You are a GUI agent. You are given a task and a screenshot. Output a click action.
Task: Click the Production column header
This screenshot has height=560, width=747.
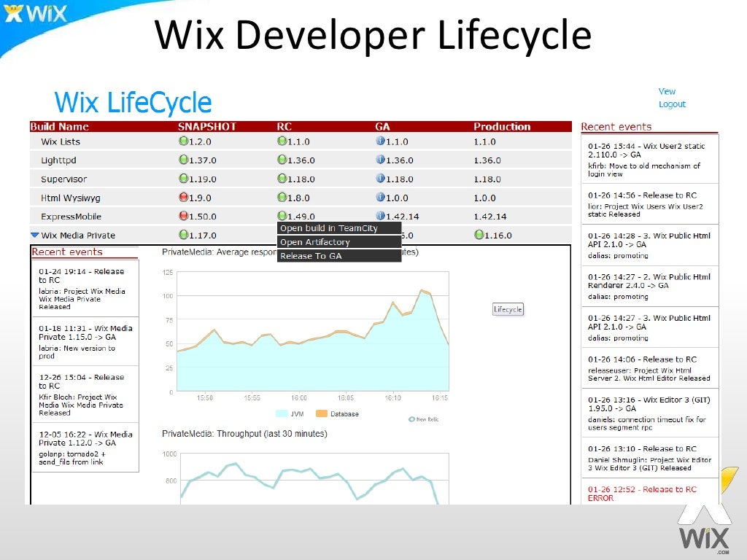pos(502,127)
